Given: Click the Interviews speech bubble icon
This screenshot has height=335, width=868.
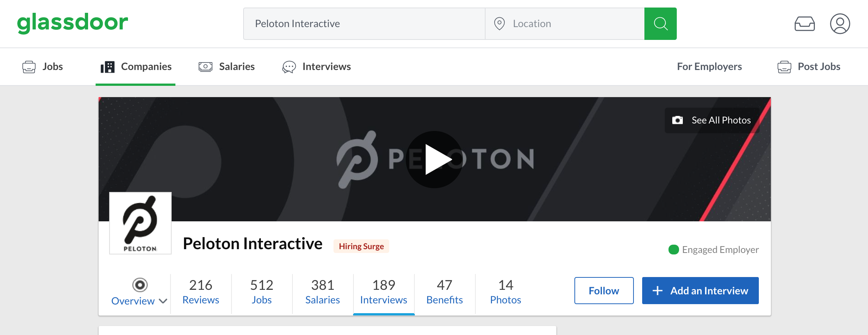Looking at the screenshot, I should 289,67.
